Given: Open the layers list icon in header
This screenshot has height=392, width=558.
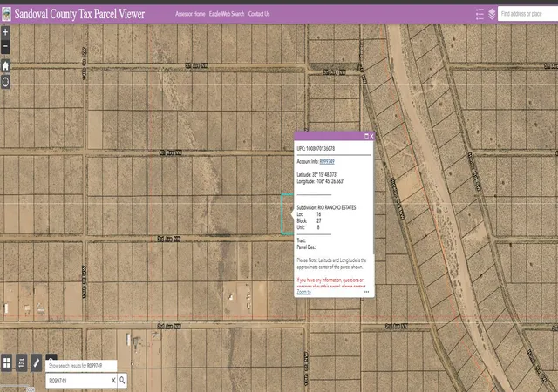Looking at the screenshot, I should [x=492, y=14].
